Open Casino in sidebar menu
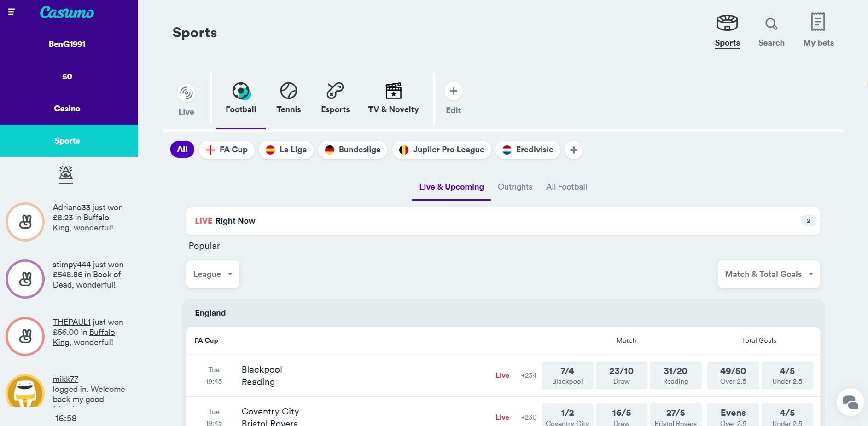 pos(67,109)
